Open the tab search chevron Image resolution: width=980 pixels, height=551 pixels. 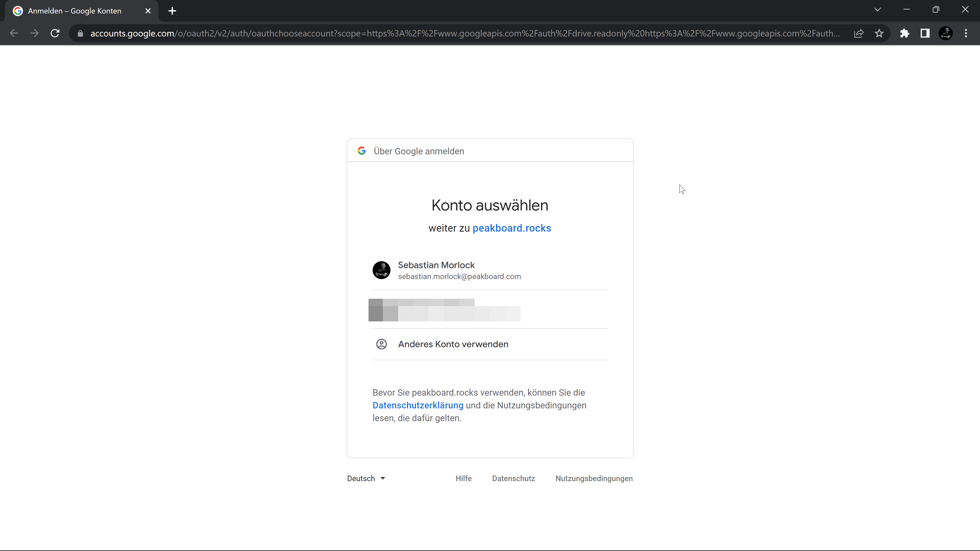pos(878,9)
